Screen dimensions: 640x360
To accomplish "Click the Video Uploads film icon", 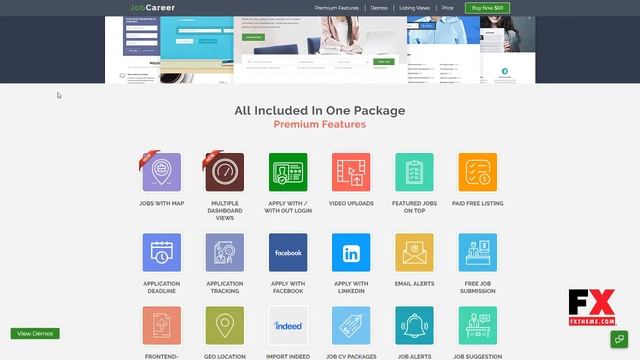I will click(351, 172).
